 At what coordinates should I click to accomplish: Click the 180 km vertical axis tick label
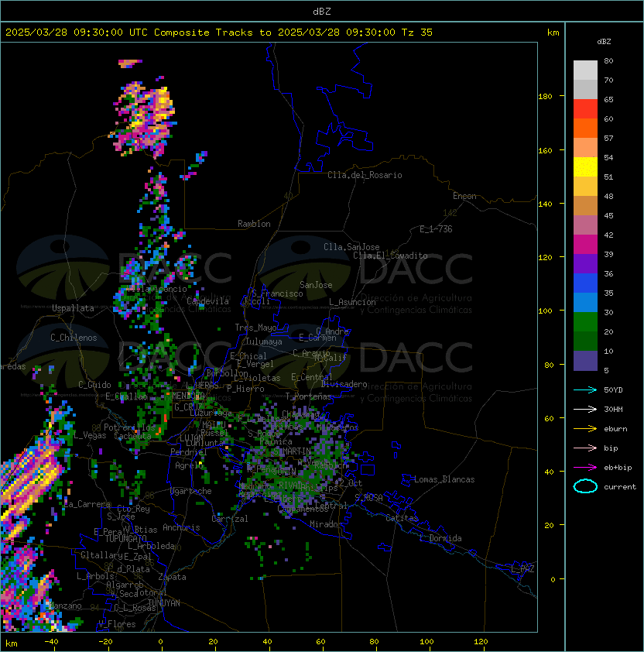pyautogui.click(x=545, y=96)
